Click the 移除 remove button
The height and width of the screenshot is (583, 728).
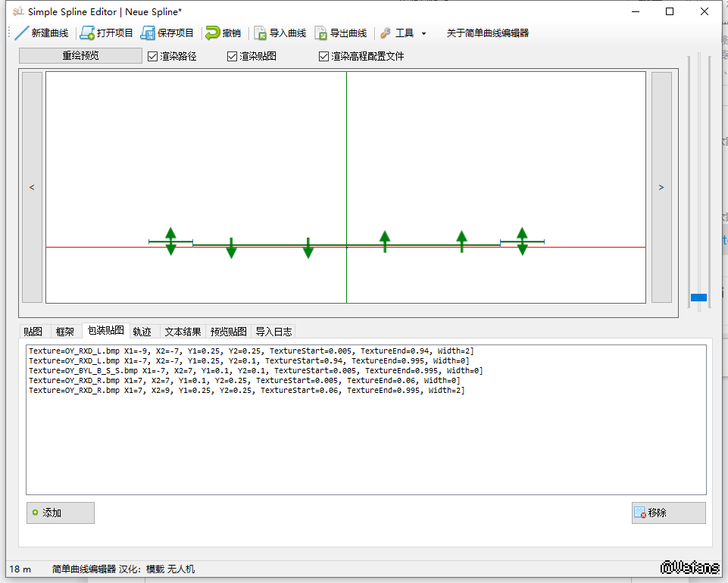pyautogui.click(x=668, y=513)
